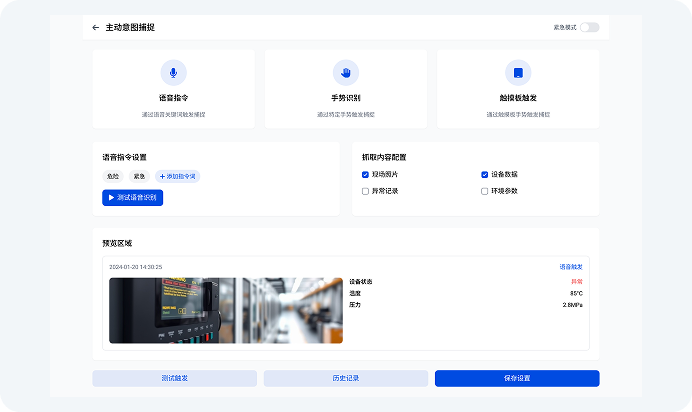Uncheck the 设备数据 checkbox

[x=485, y=175]
